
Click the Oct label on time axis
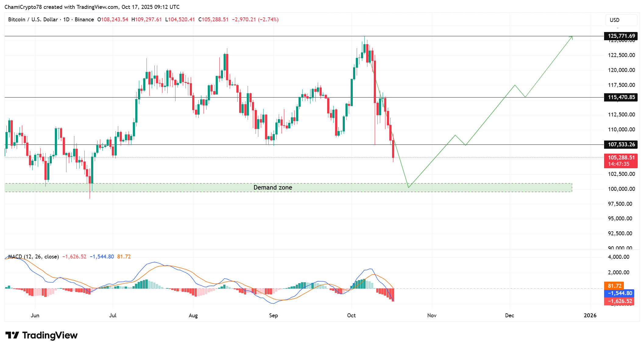coord(351,315)
